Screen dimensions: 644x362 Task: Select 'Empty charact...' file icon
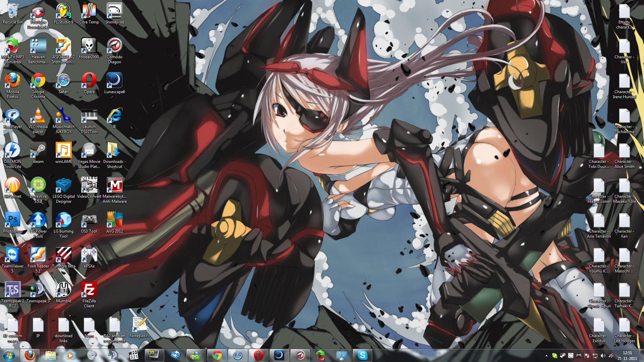(624, 17)
